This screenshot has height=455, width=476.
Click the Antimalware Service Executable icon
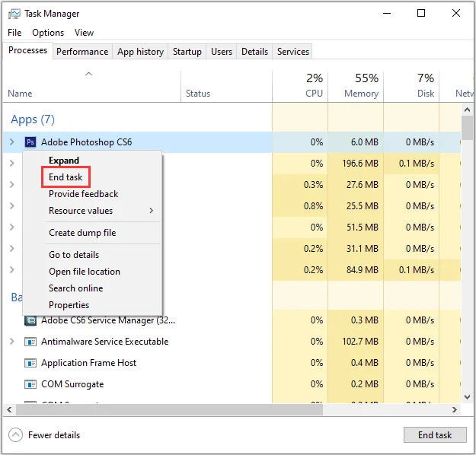point(30,342)
